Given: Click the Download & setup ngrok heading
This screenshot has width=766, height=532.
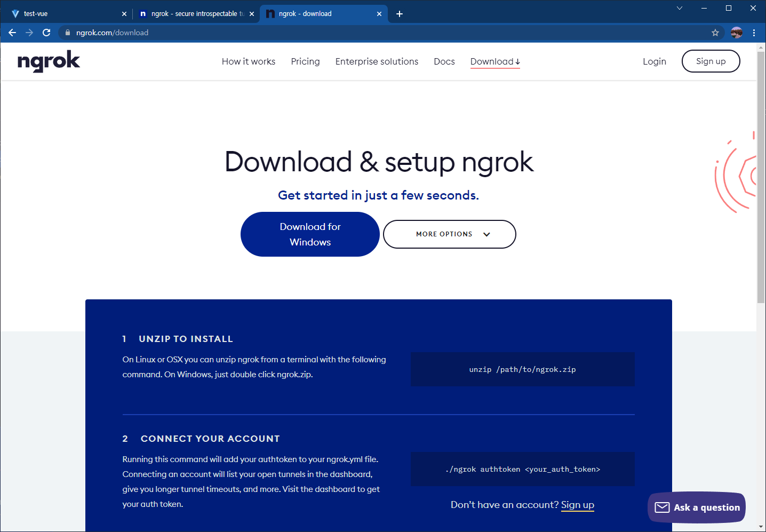Looking at the screenshot, I should 379,162.
